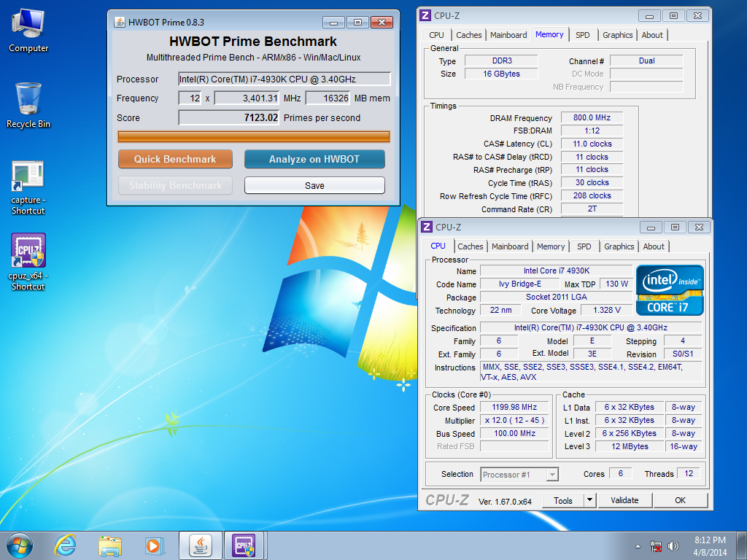Click the Core Voltage value 1.328 V
The height and width of the screenshot is (560, 747).
(x=606, y=310)
